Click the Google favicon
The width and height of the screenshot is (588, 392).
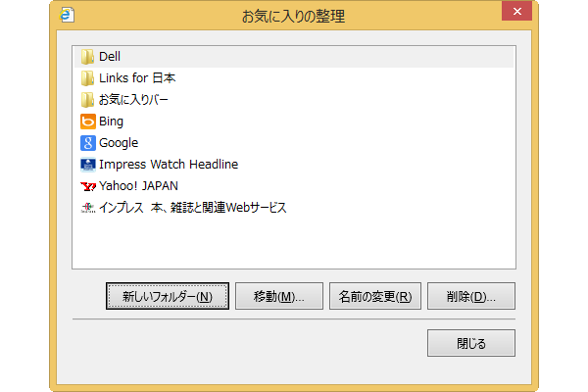[88, 143]
